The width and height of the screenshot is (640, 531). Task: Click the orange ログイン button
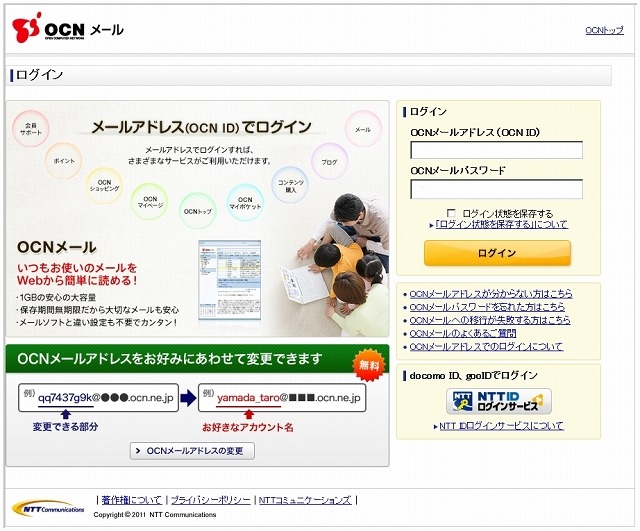pyautogui.click(x=497, y=253)
